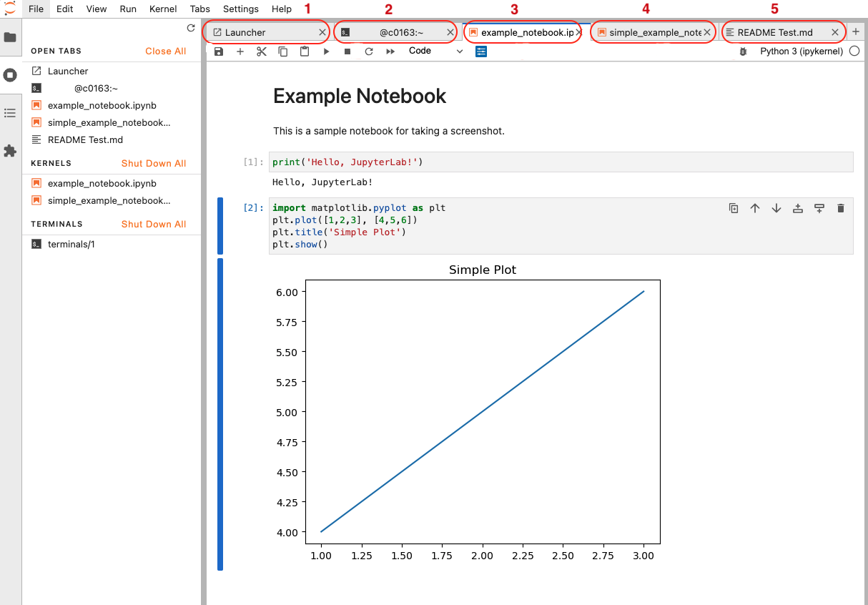Duplicate the active cell
The height and width of the screenshot is (605, 868).
click(x=734, y=208)
